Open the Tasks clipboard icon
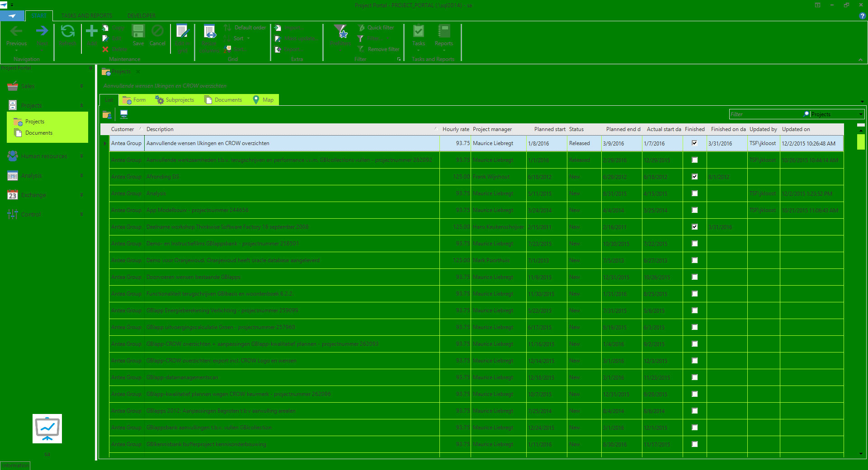The height and width of the screenshot is (470, 868). point(419,32)
